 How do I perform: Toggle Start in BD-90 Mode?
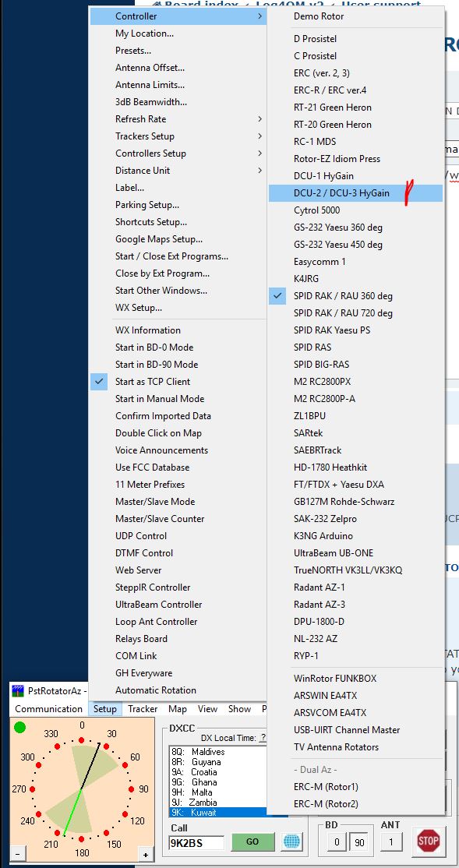coord(178,364)
